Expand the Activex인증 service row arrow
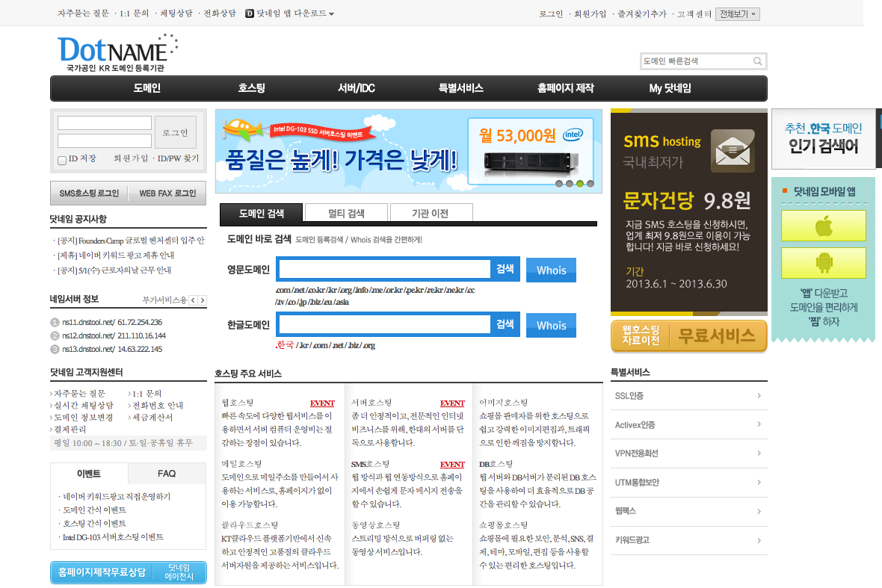Screen dimensions: 882x588 tap(759, 424)
